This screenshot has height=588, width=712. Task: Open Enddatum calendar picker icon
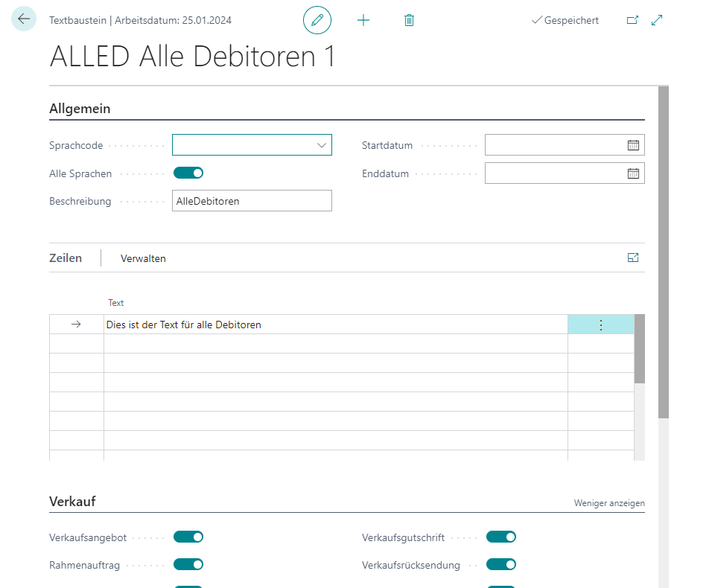[x=633, y=173]
